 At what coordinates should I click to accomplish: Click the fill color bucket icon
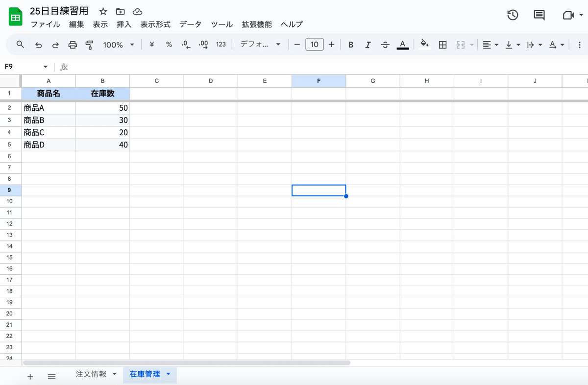tap(423, 44)
